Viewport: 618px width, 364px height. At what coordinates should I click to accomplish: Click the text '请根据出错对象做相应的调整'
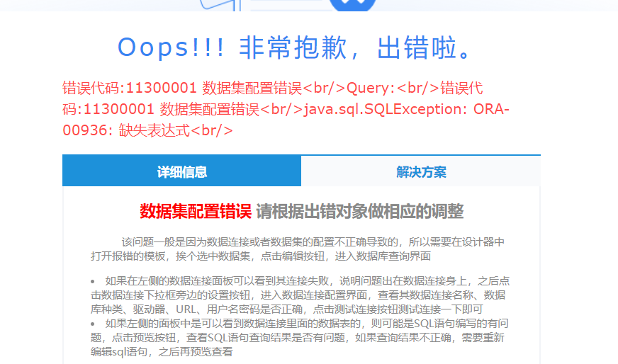tap(360, 212)
